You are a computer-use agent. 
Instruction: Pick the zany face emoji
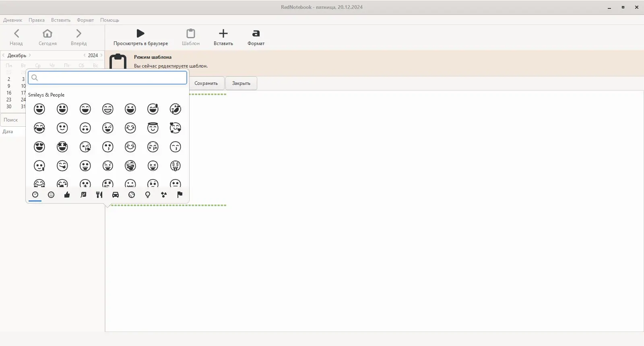coord(130,166)
